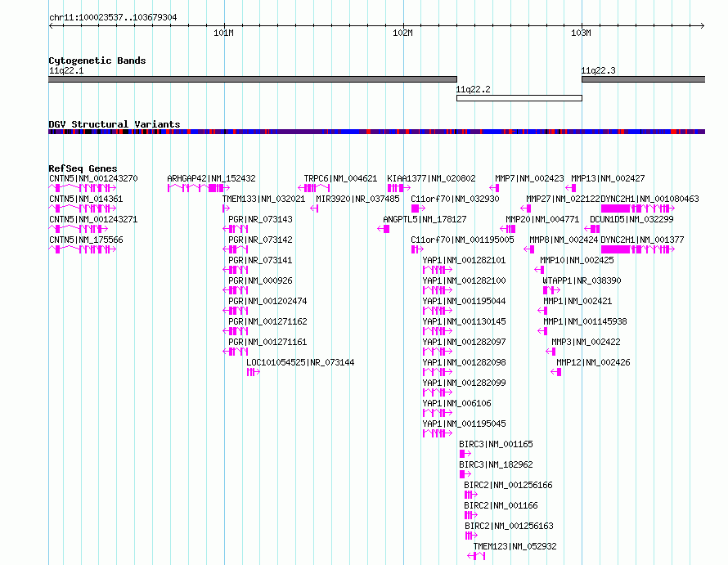Screen dimensions: 728x565
Task: Select the PGR|NM_001271162 transcript label
Action: [x=268, y=321]
